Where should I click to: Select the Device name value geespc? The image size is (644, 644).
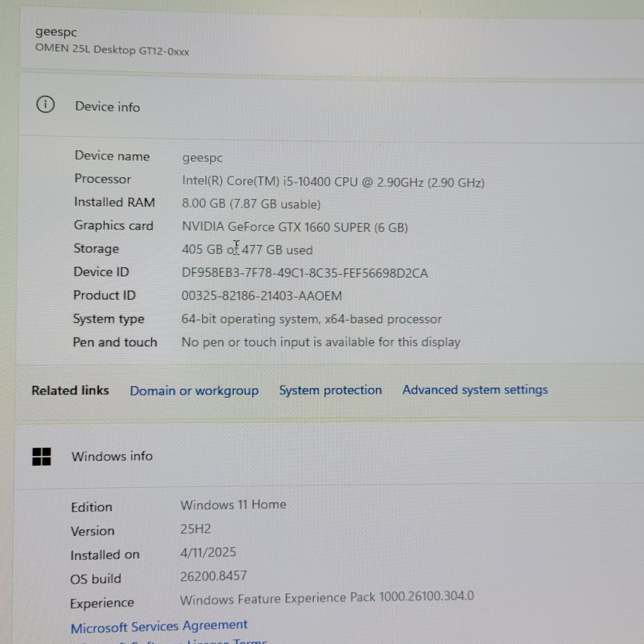[x=202, y=158]
